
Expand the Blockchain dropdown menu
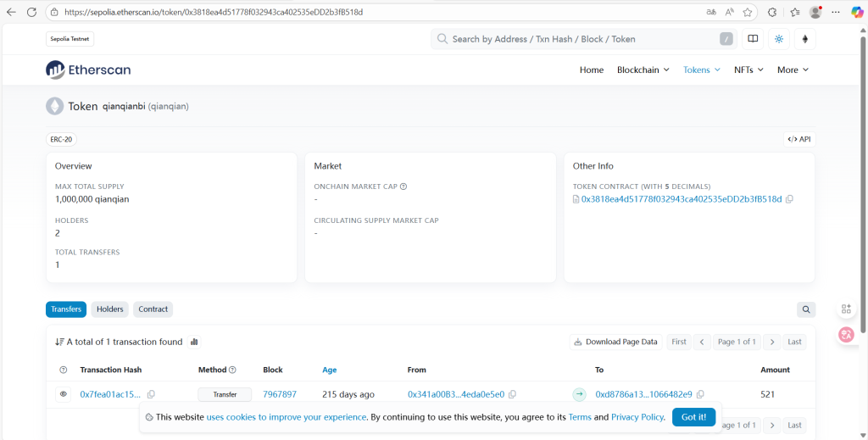click(643, 70)
